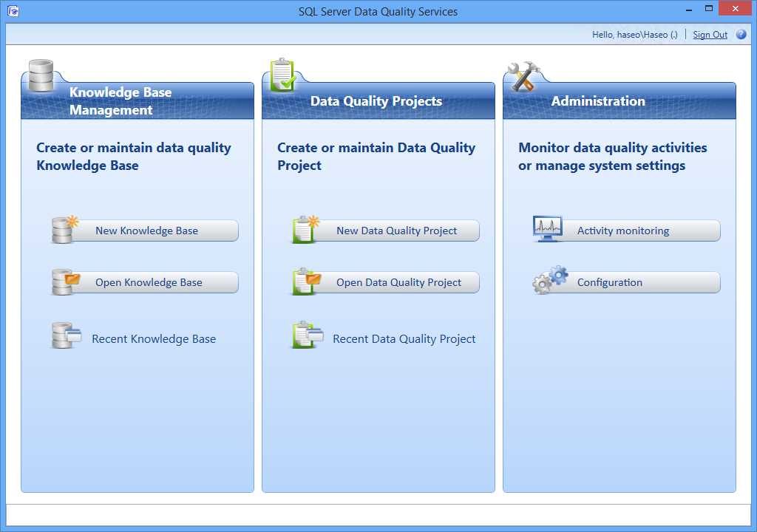757x532 pixels.
Task: Click the Recent Data Quality Project clipboard icon
Action: tap(308, 335)
